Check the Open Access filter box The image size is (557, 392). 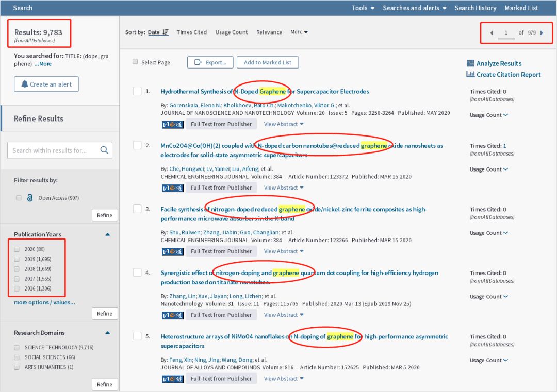coord(19,198)
